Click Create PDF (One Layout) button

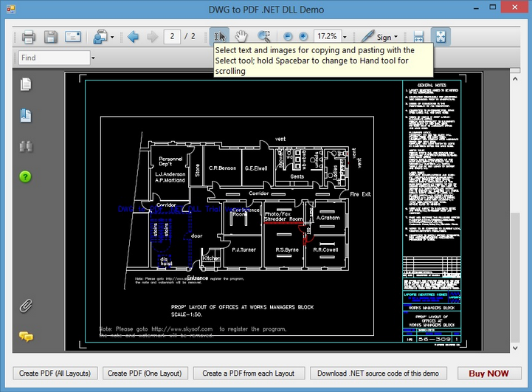(145, 374)
